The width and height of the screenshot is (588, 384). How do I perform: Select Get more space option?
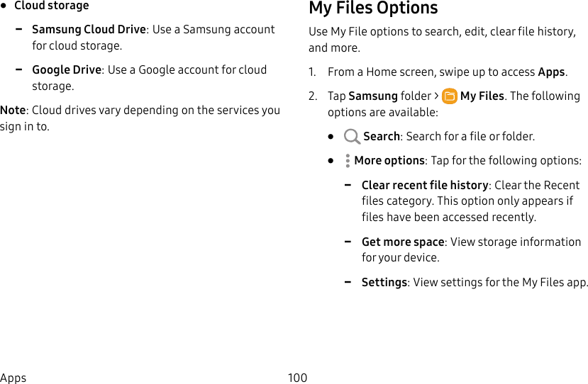(403, 242)
